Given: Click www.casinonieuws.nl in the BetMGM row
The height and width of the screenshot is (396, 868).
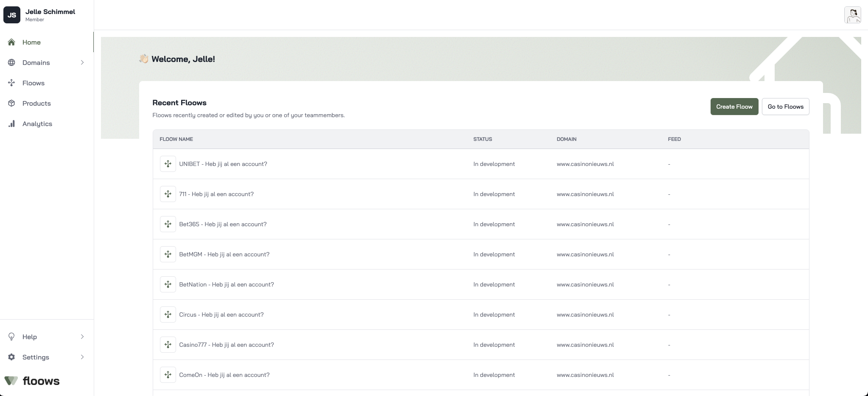Looking at the screenshot, I should tap(585, 254).
